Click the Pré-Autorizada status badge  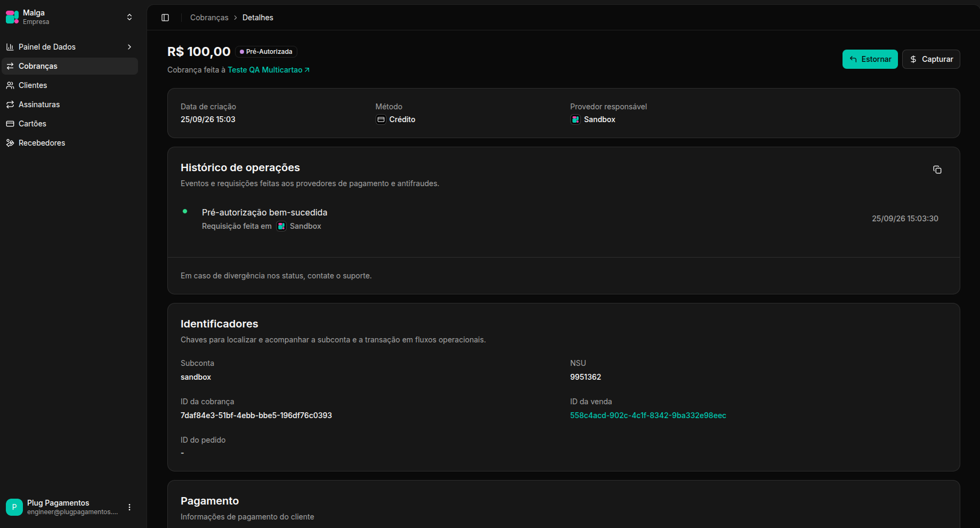click(x=266, y=52)
